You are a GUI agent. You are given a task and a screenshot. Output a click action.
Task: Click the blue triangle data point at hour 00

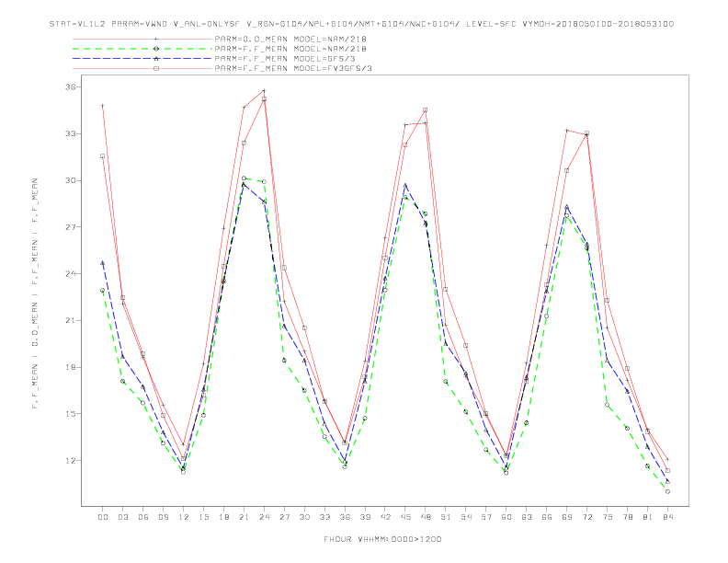point(103,263)
